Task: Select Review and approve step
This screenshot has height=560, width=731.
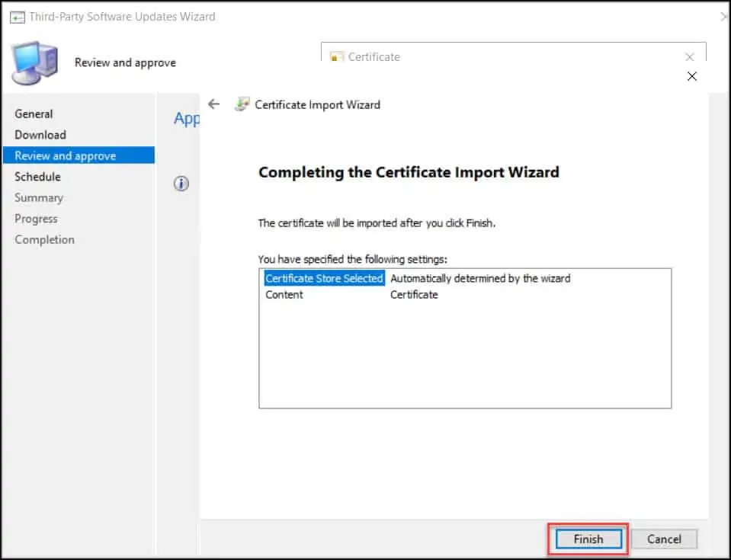Action: pyautogui.click(x=79, y=155)
